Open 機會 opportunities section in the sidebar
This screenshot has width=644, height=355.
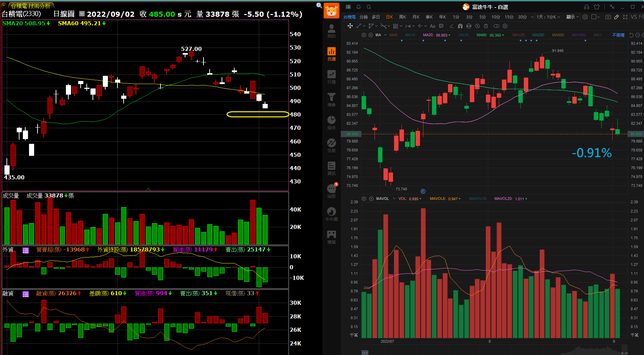pos(332,99)
